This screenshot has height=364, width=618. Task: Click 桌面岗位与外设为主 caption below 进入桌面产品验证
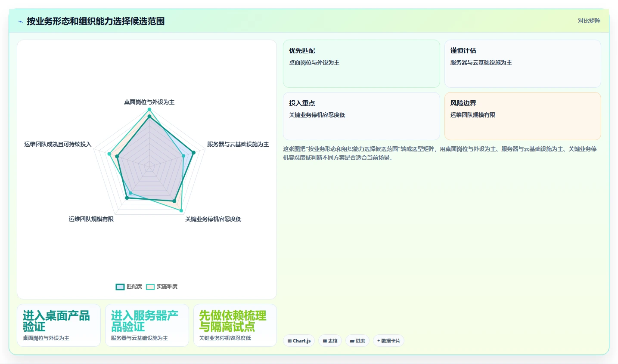(46, 338)
